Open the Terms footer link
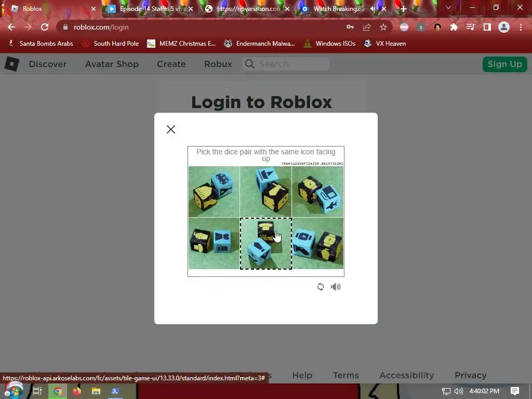 345,375
